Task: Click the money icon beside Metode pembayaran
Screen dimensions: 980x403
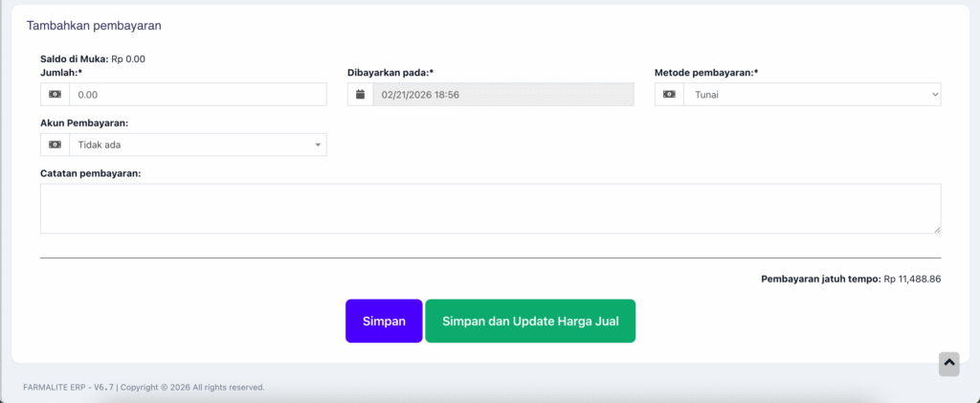Action: [x=669, y=95]
